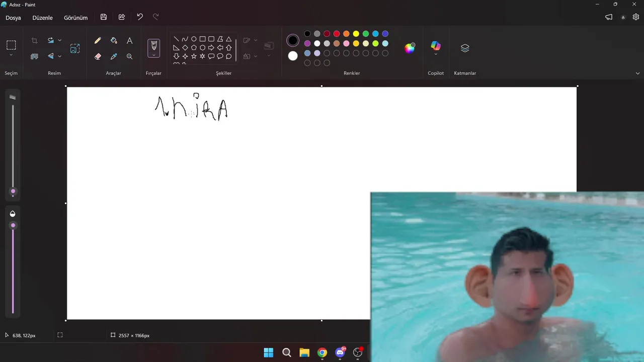Choose the pink color swatch

click(346, 43)
